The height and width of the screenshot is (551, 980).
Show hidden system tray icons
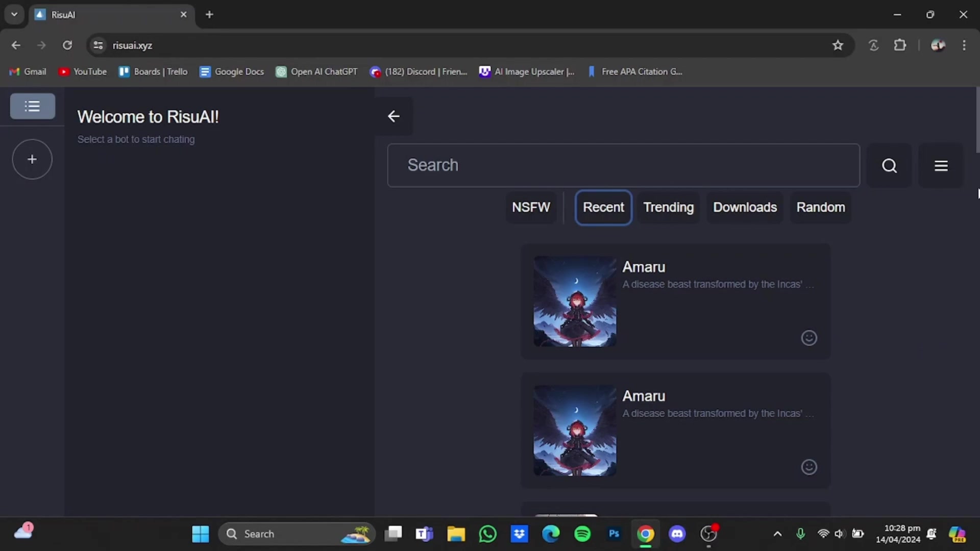[x=777, y=534]
